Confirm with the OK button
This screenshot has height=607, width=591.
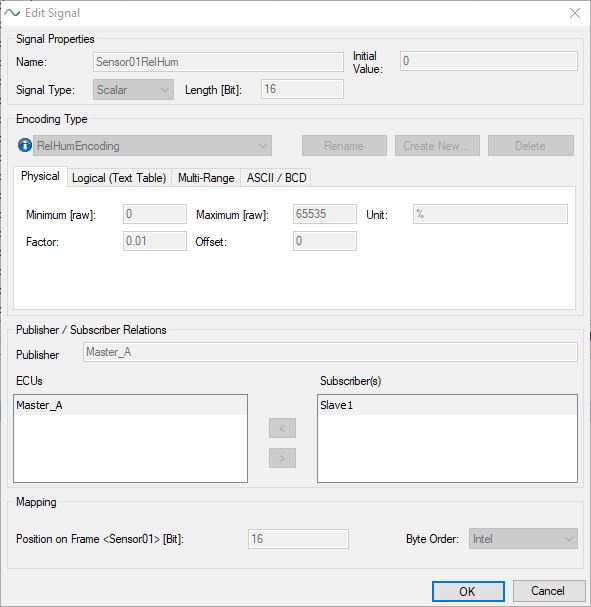click(x=468, y=591)
